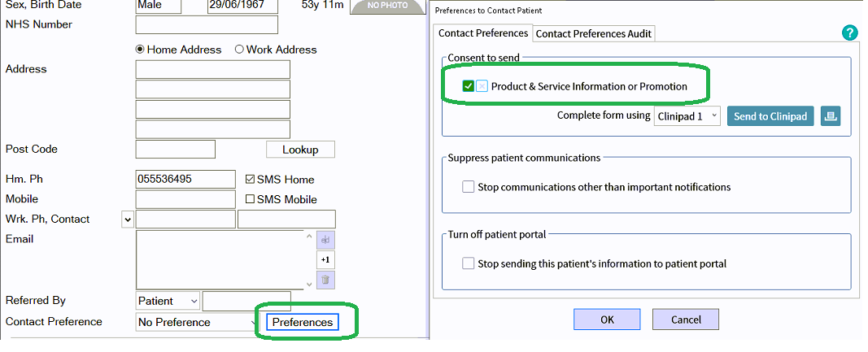Switch to Contact Preferences Audit tab
Image resolution: width=868 pixels, height=352 pixels.
[593, 34]
